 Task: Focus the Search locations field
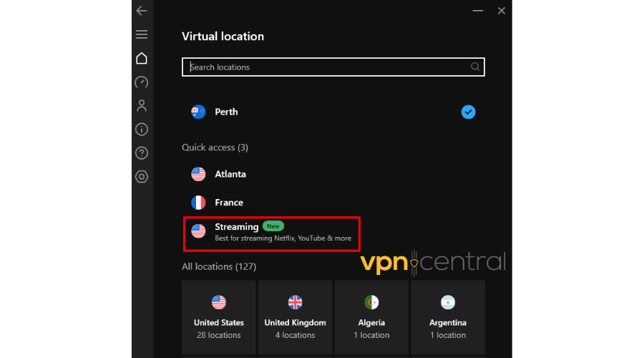[x=333, y=67]
